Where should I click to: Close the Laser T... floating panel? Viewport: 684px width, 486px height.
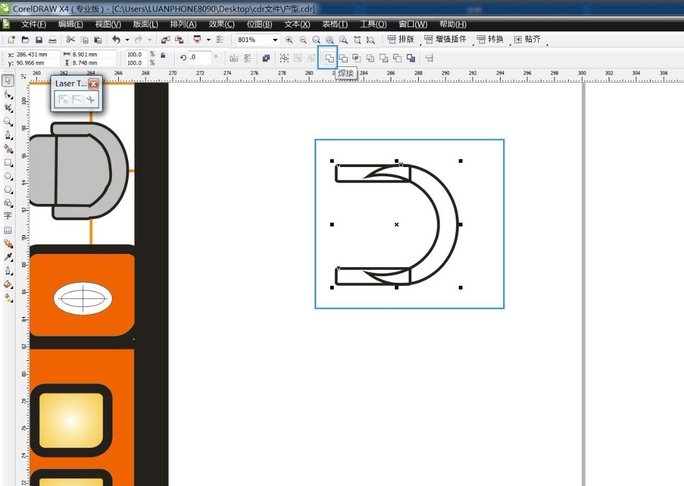[93, 84]
